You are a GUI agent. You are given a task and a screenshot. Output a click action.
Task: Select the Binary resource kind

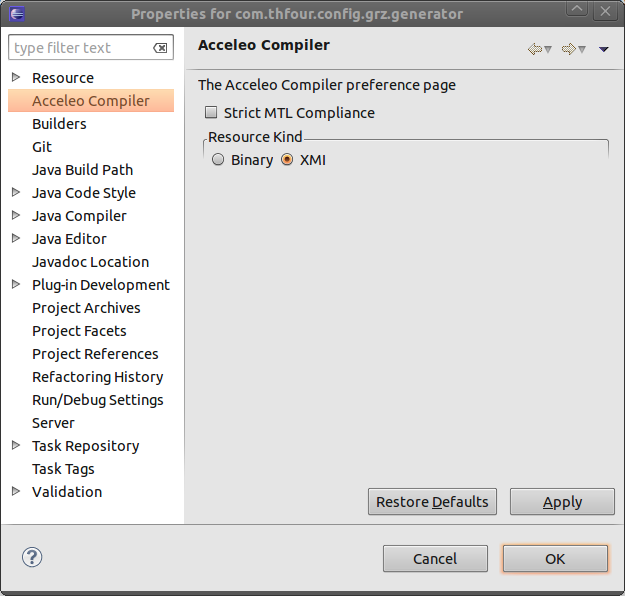(218, 160)
